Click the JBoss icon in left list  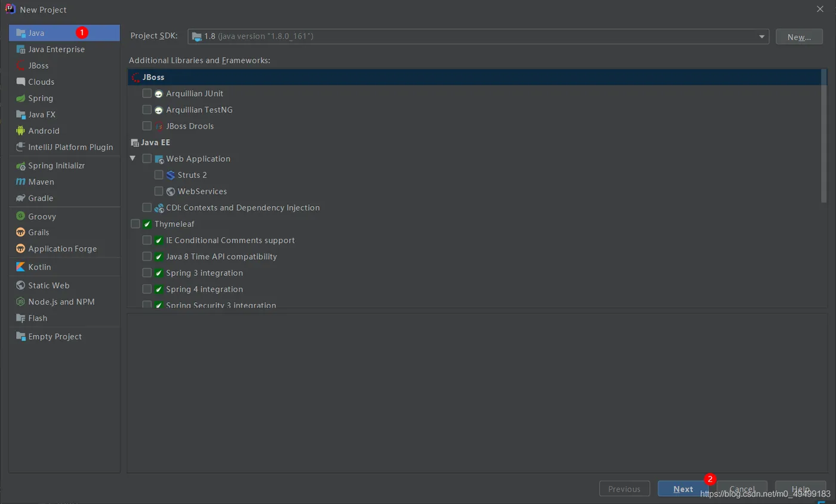click(x=21, y=66)
